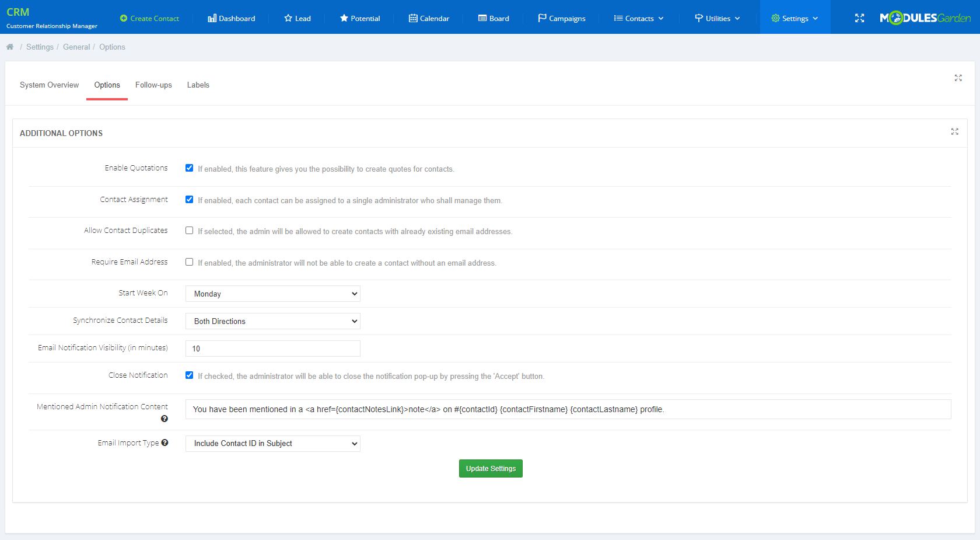The height and width of the screenshot is (540, 980).
Task: Click the Update Settings button
Action: coord(491,468)
